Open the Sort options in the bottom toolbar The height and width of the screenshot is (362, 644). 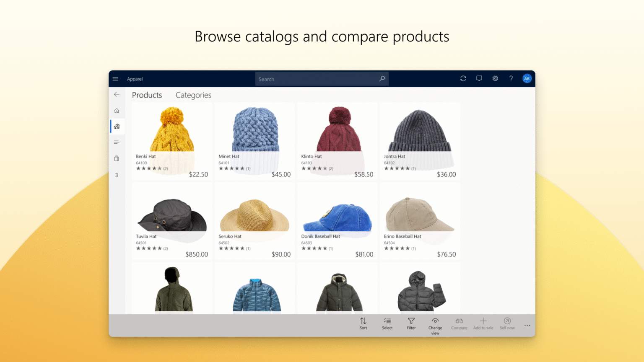363,324
